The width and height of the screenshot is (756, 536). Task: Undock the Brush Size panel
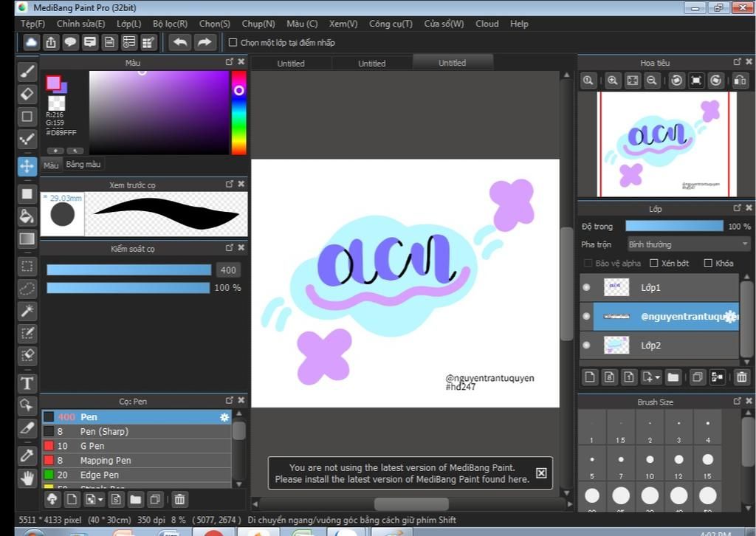click(x=738, y=401)
